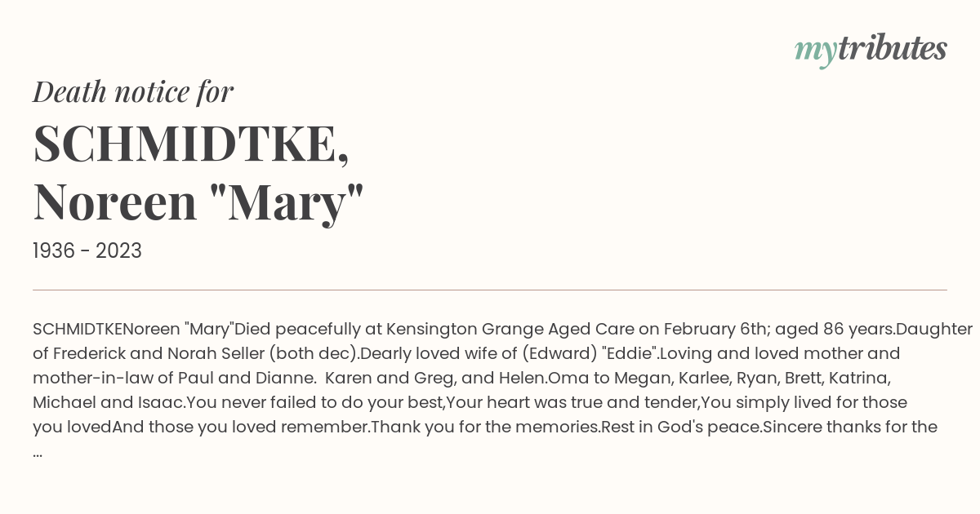The height and width of the screenshot is (514, 980).
Task: Click the horizontal divider line
Action: tap(490, 290)
